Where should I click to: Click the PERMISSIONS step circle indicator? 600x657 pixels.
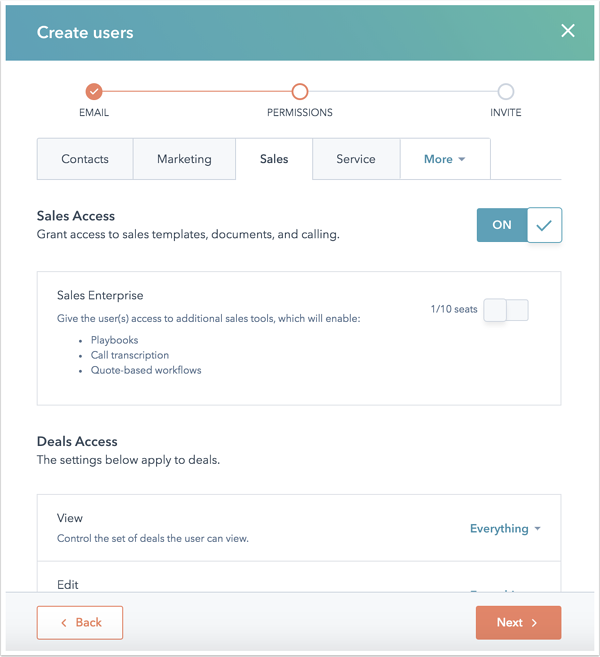pyautogui.click(x=300, y=91)
